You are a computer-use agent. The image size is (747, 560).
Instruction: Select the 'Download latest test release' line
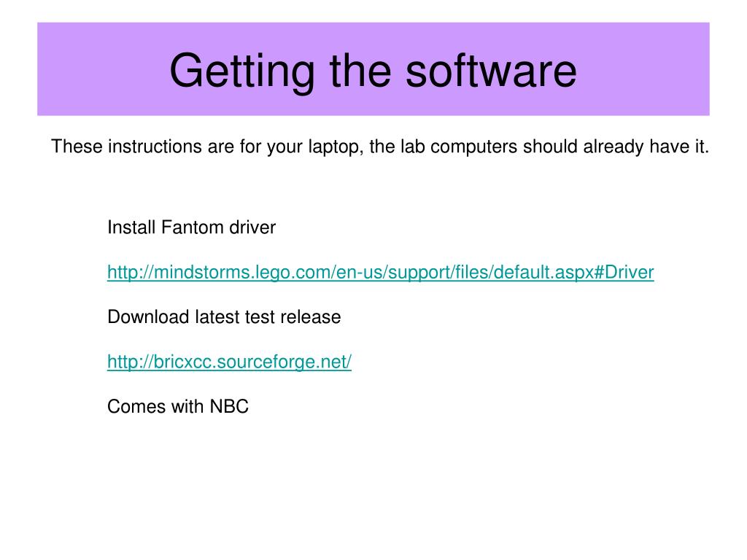click(224, 316)
